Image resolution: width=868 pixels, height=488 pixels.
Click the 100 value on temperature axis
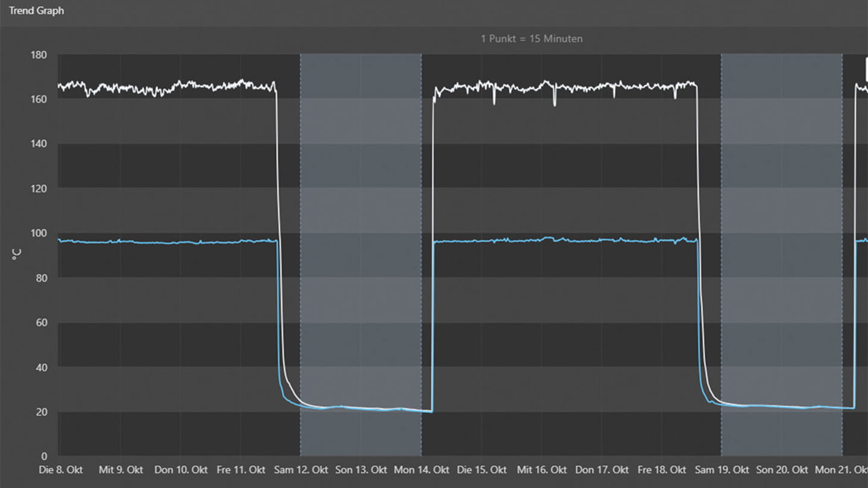39,233
